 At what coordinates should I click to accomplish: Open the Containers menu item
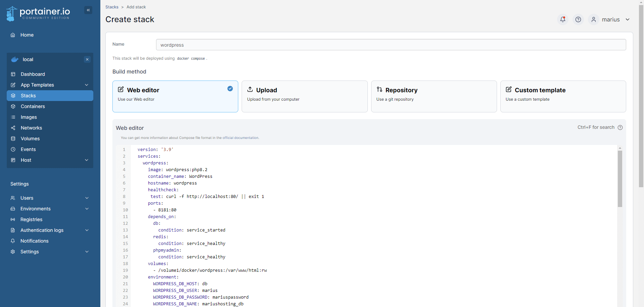click(50, 106)
